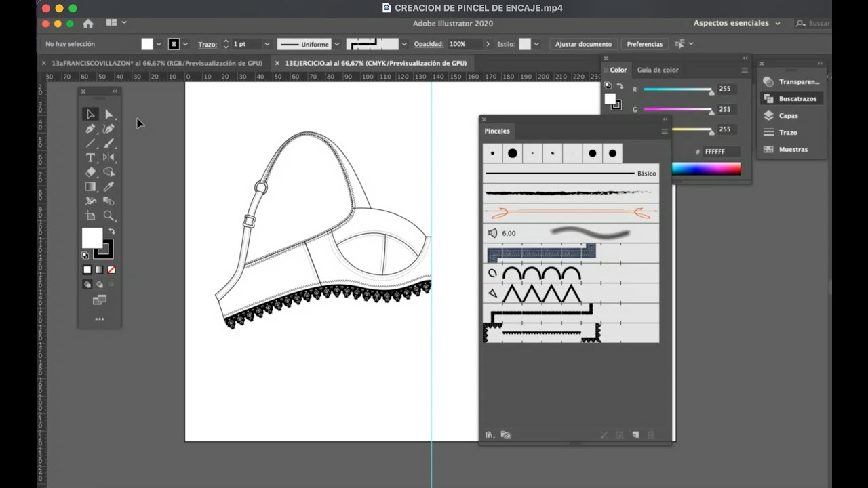The height and width of the screenshot is (488, 868).
Task: Open Libraries panel icon in Pinceles footer
Action: coord(506,435)
